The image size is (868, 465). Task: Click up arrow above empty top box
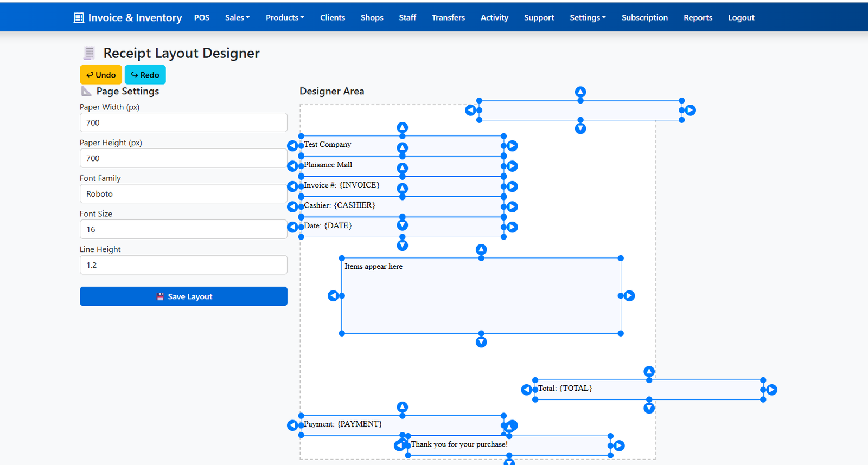click(580, 92)
